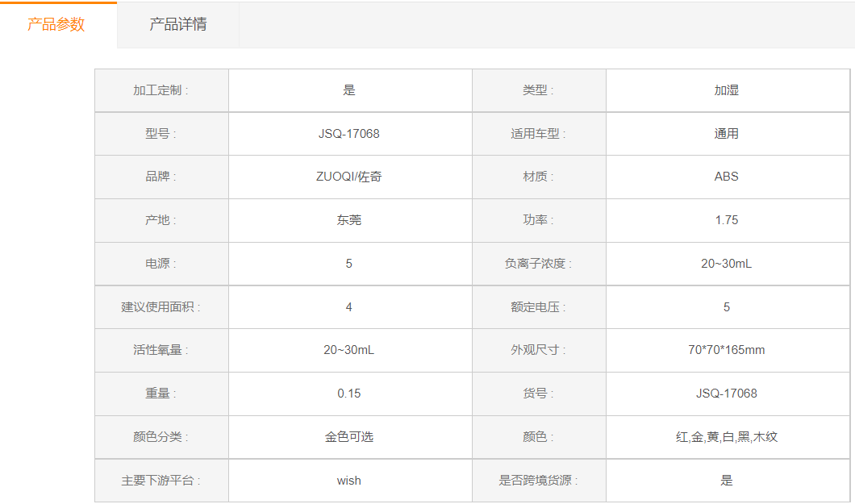The width and height of the screenshot is (855, 504).
Task: Select the platform value wish
Action: click(349, 481)
